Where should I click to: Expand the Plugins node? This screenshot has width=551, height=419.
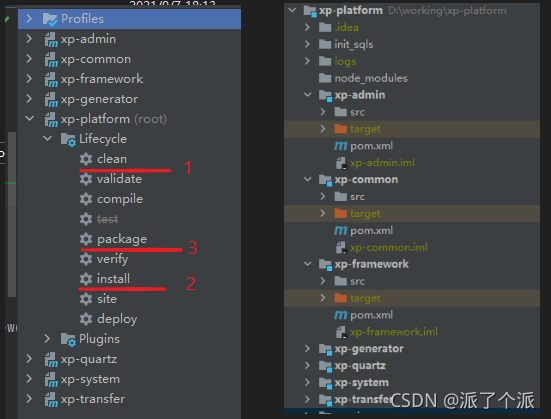(47, 339)
